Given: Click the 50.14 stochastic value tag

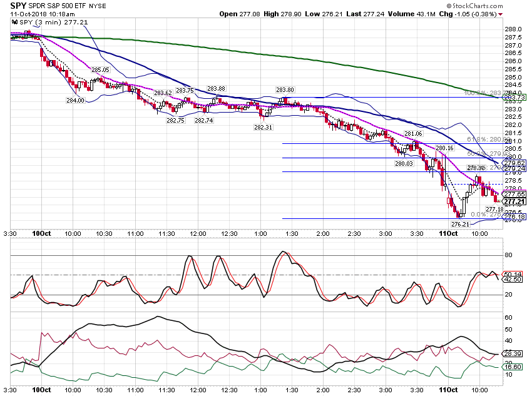Looking at the screenshot, I should click(513, 274).
